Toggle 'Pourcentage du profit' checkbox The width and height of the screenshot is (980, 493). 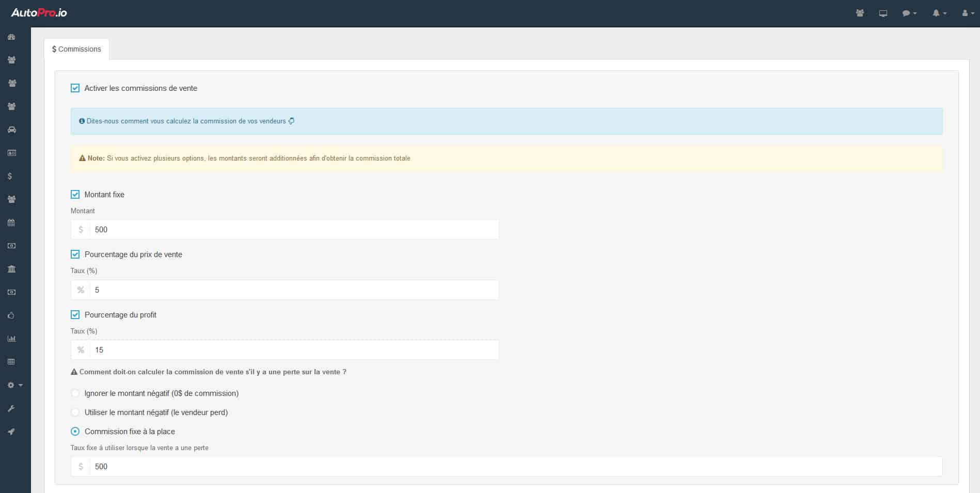(75, 315)
